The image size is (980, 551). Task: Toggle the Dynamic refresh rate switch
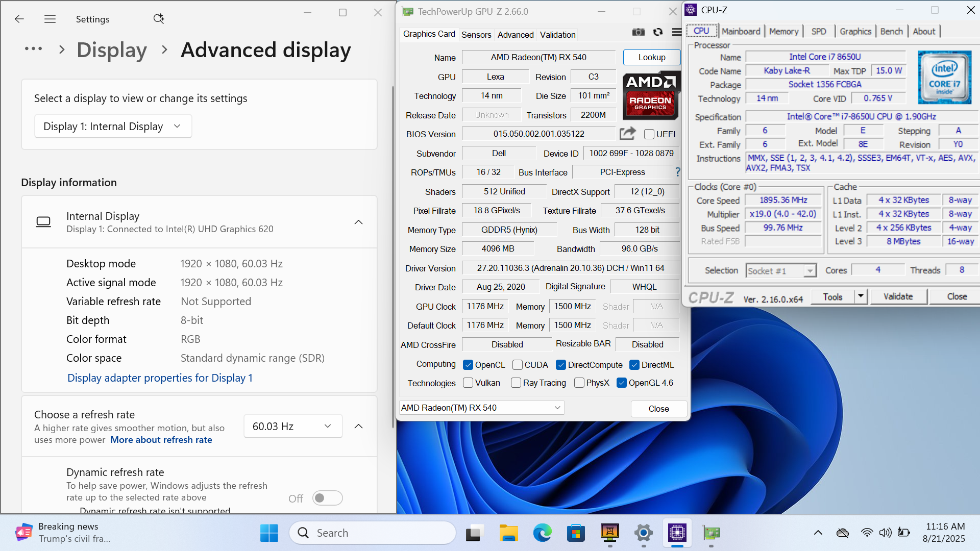tap(327, 498)
